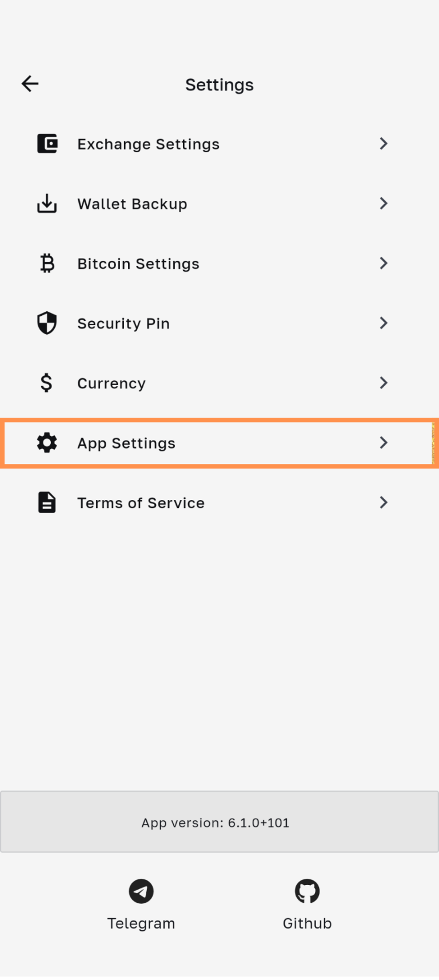
Task: Tap the Terms of Service document icon
Action: coord(47,502)
